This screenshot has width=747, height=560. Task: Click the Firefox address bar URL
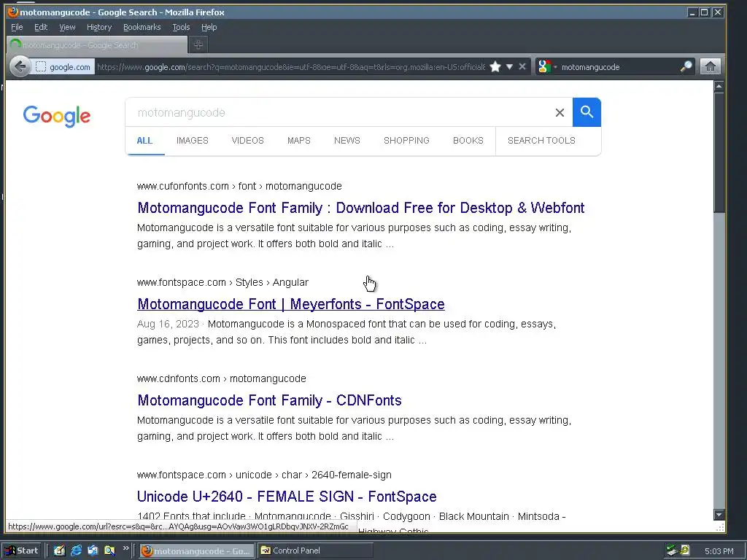[x=291, y=67]
